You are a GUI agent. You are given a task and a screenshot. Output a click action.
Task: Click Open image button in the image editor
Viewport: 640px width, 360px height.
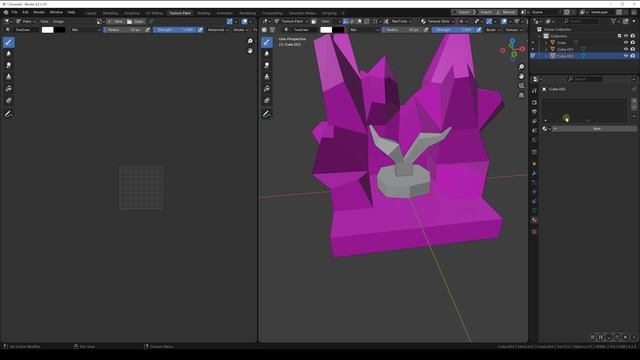point(136,21)
